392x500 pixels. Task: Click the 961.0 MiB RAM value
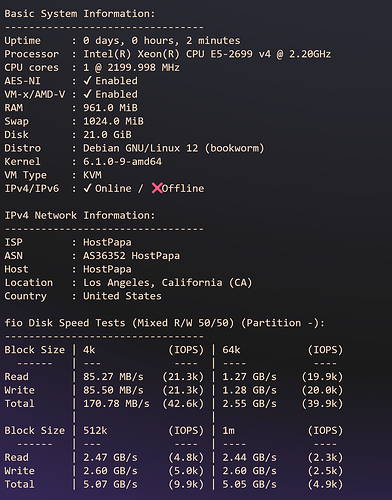(x=110, y=108)
